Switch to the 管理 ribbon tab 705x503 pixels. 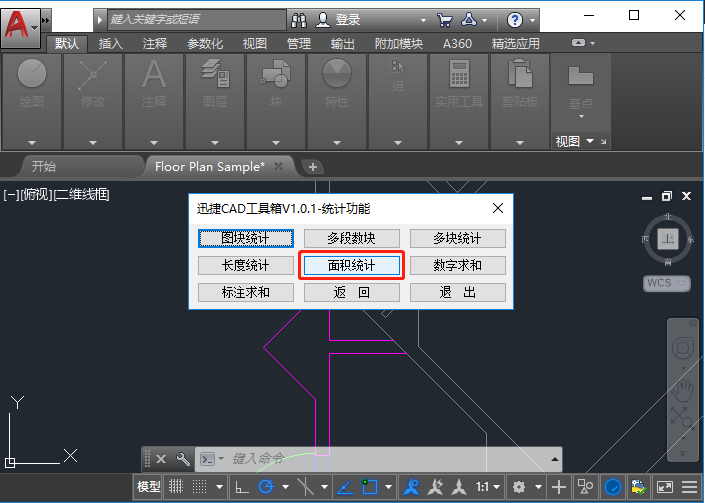[299, 44]
